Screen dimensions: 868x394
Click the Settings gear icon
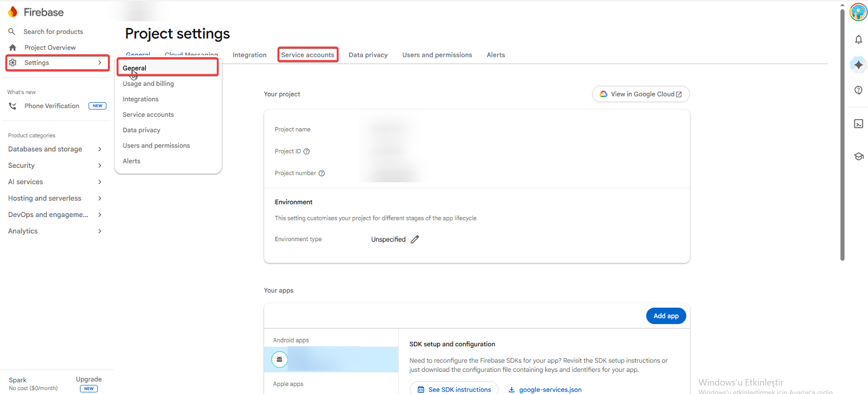click(x=13, y=63)
